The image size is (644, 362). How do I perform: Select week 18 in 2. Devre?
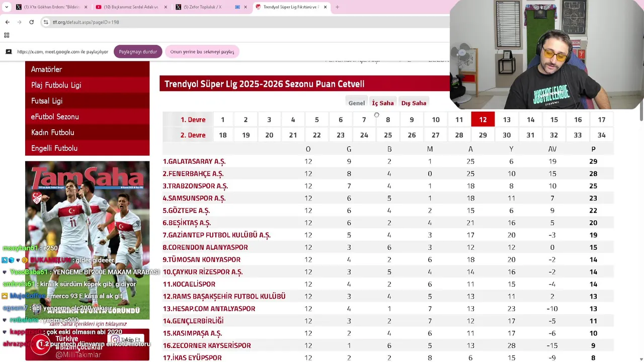pyautogui.click(x=222, y=135)
